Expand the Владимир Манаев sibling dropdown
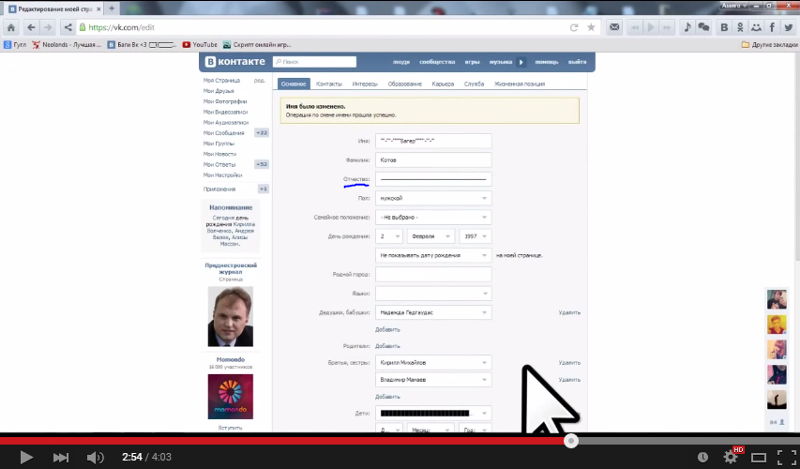 [433, 380]
